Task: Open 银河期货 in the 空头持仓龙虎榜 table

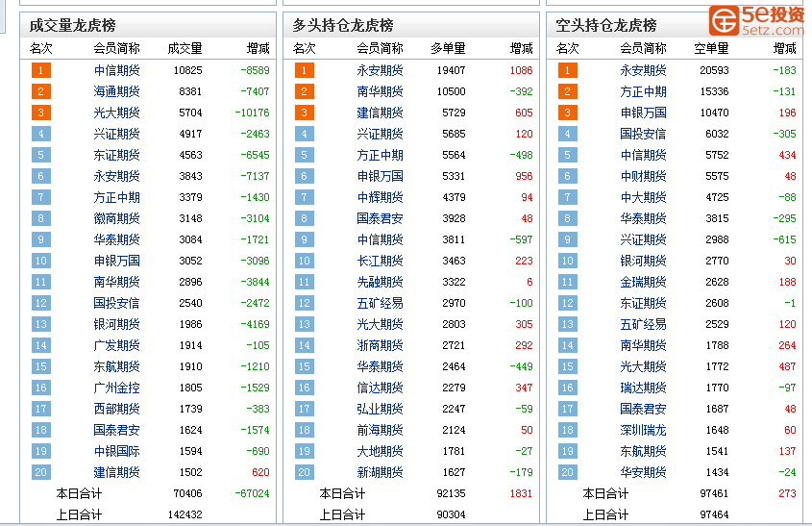Action: point(643,261)
